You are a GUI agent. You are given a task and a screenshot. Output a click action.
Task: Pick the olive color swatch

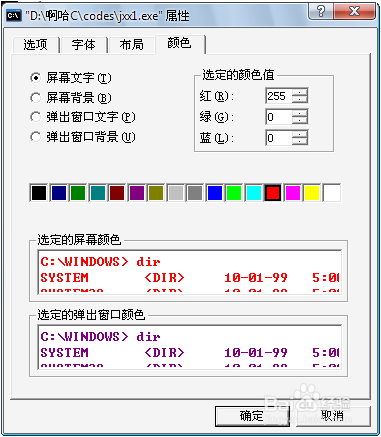coord(156,193)
